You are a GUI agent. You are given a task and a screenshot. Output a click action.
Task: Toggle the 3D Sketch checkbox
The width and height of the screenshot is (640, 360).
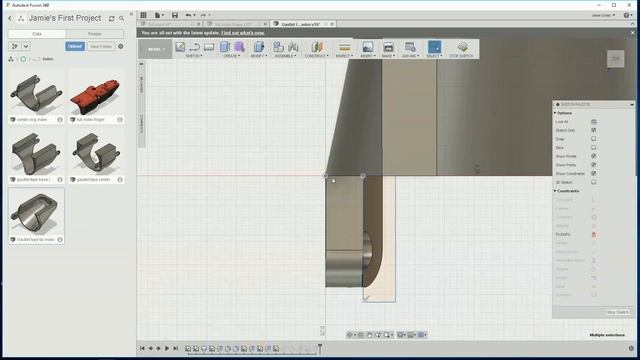(594, 182)
